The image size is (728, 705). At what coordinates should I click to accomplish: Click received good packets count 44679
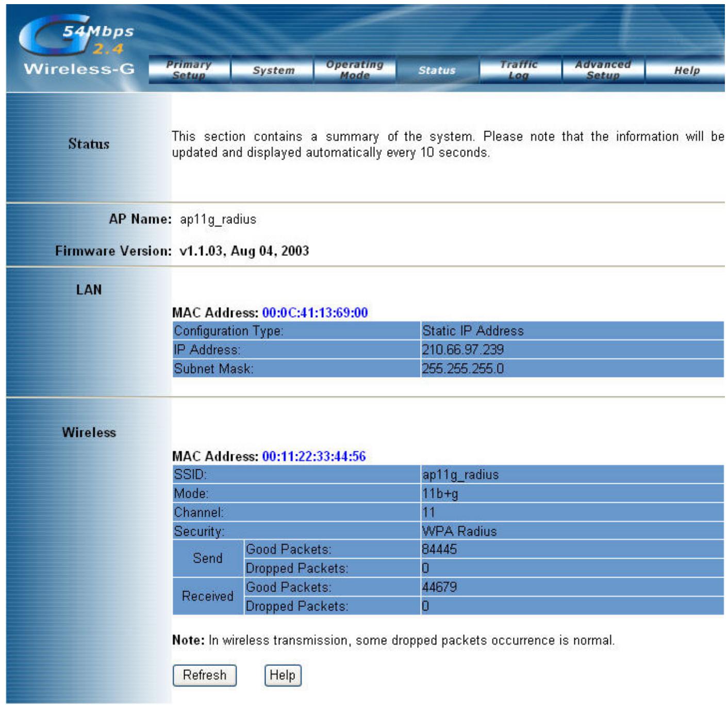572,587
